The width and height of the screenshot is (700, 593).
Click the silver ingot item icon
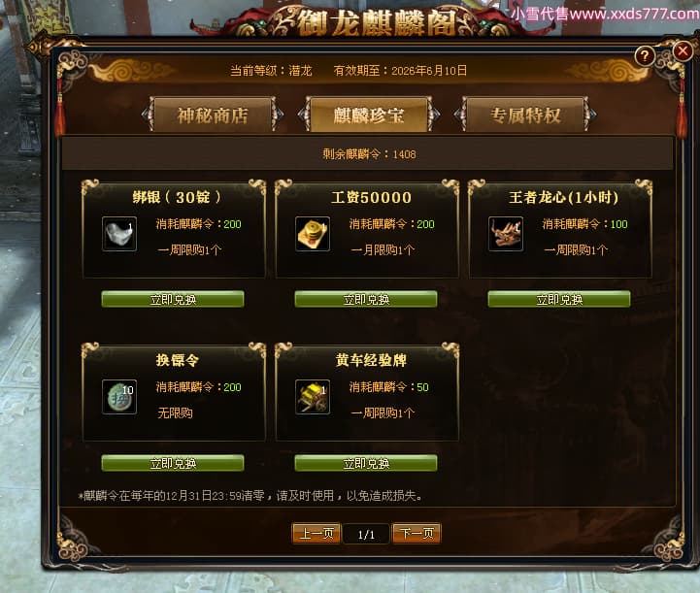119,234
